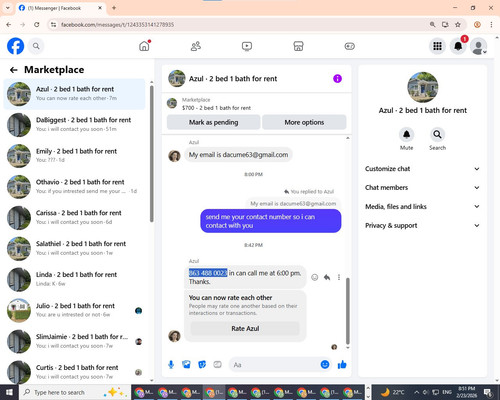Expand Media, files and links section
The height and width of the screenshot is (400, 500).
click(422, 207)
